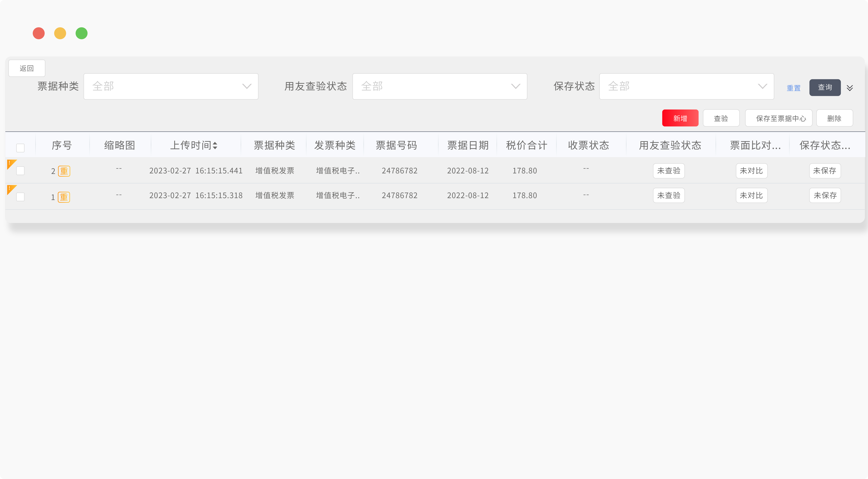Screen dimensions: 868x479
Task: Open the 票据种类 dropdown
Action: 171,86
